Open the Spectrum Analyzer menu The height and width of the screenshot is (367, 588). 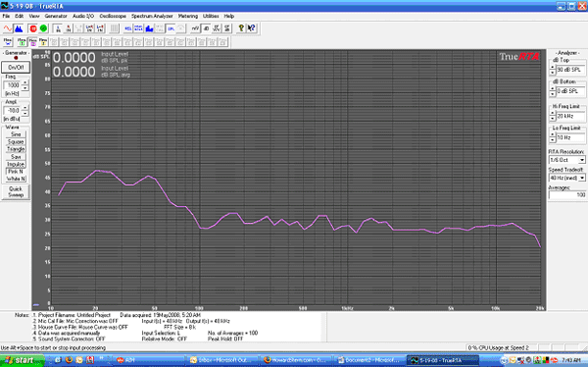click(152, 16)
